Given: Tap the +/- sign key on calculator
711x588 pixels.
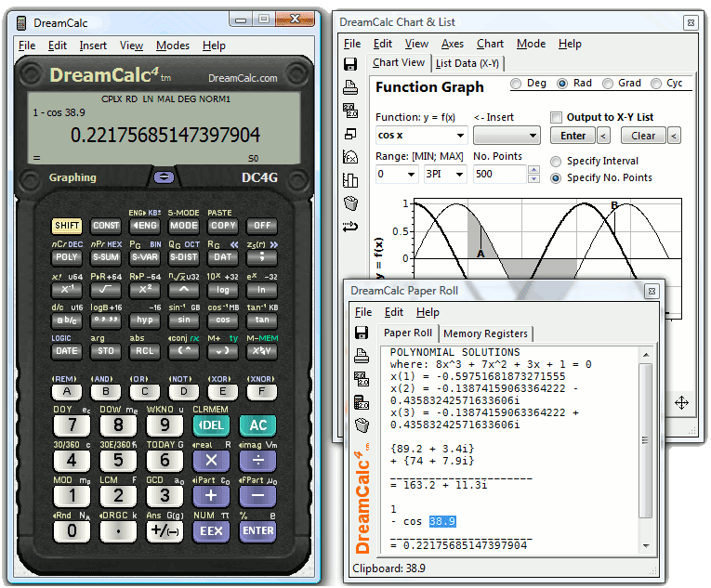Looking at the screenshot, I should pyautogui.click(x=165, y=531).
